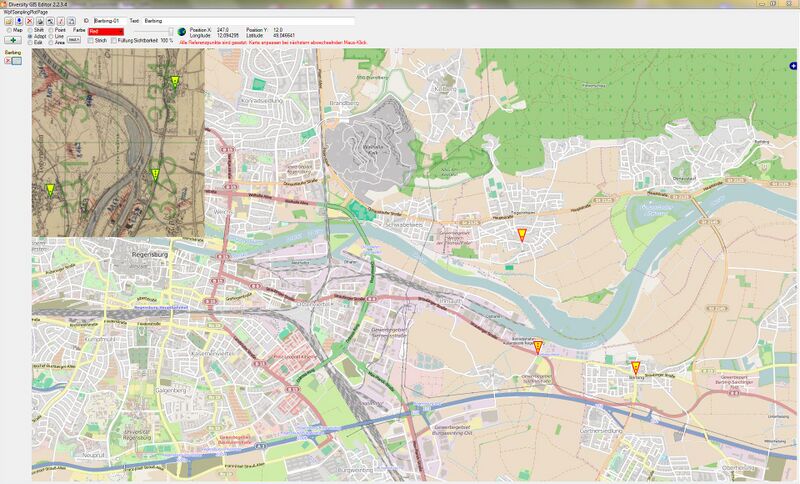Image resolution: width=800 pixels, height=484 pixels.
Task: Remove Barbing layer with its red X
Action: (8, 61)
